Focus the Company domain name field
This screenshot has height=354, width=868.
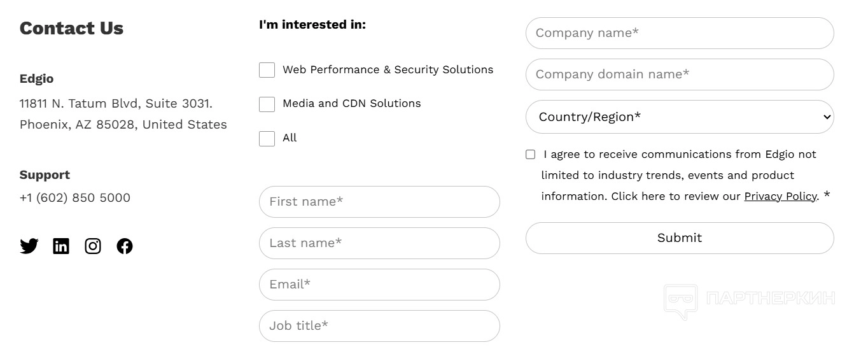click(x=680, y=74)
